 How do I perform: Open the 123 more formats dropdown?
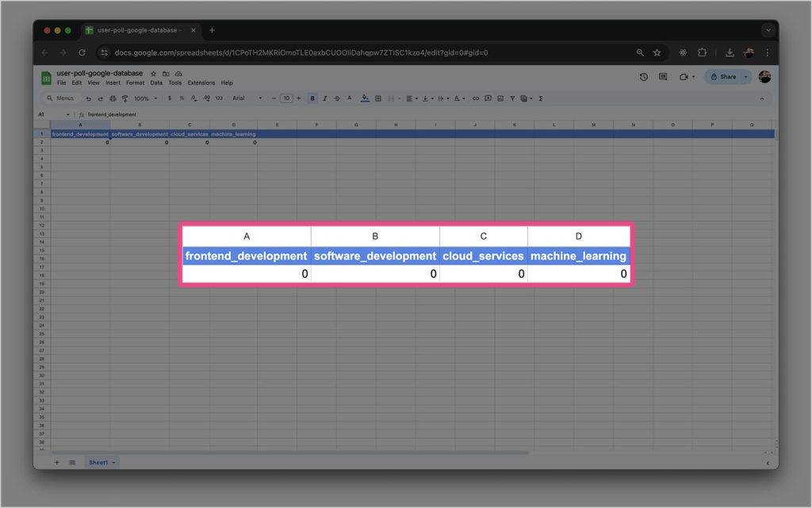point(219,98)
